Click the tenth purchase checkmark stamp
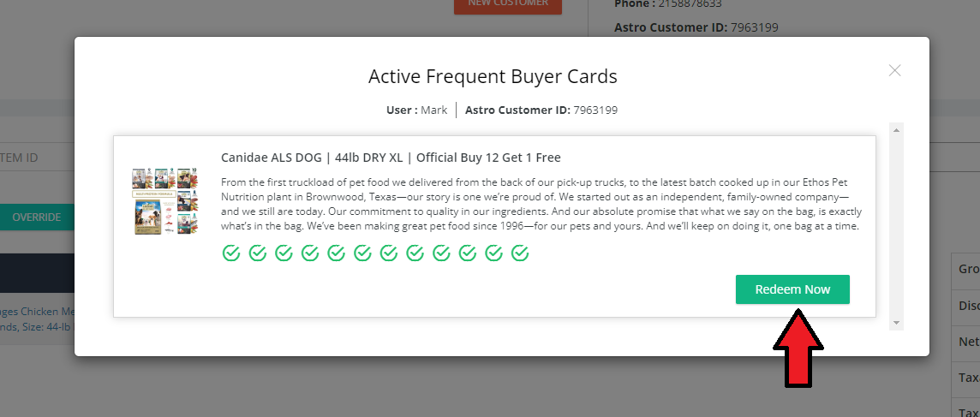Screen dimensions: 980x417 pyautogui.click(x=468, y=253)
